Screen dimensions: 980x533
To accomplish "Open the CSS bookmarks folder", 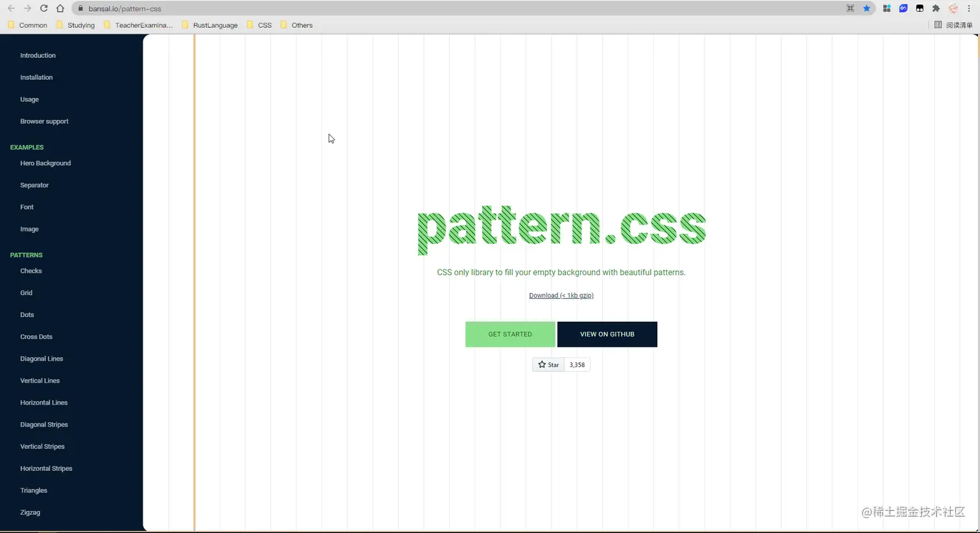I will (x=259, y=25).
